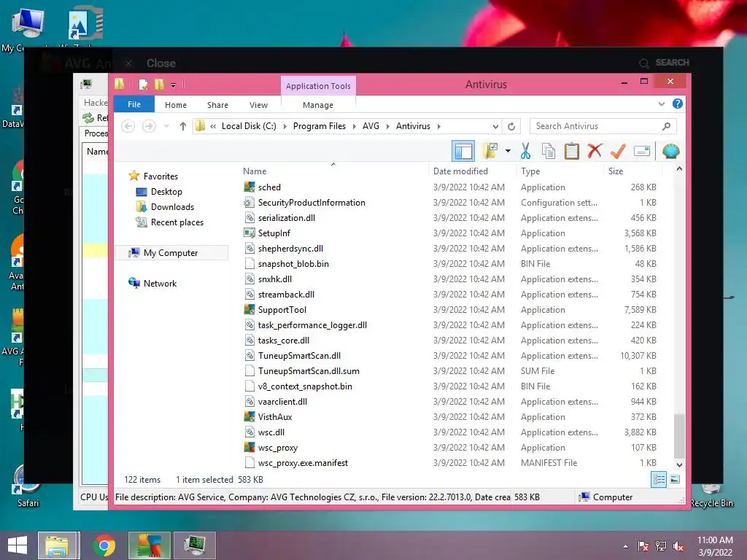The image size is (747, 560).
Task: Sort by Date modified column header
Action: point(460,171)
